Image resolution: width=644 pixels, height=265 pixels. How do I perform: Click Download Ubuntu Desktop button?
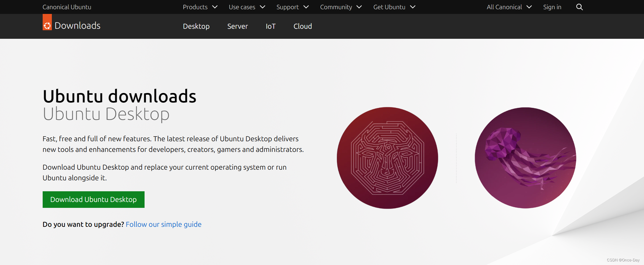click(x=94, y=200)
